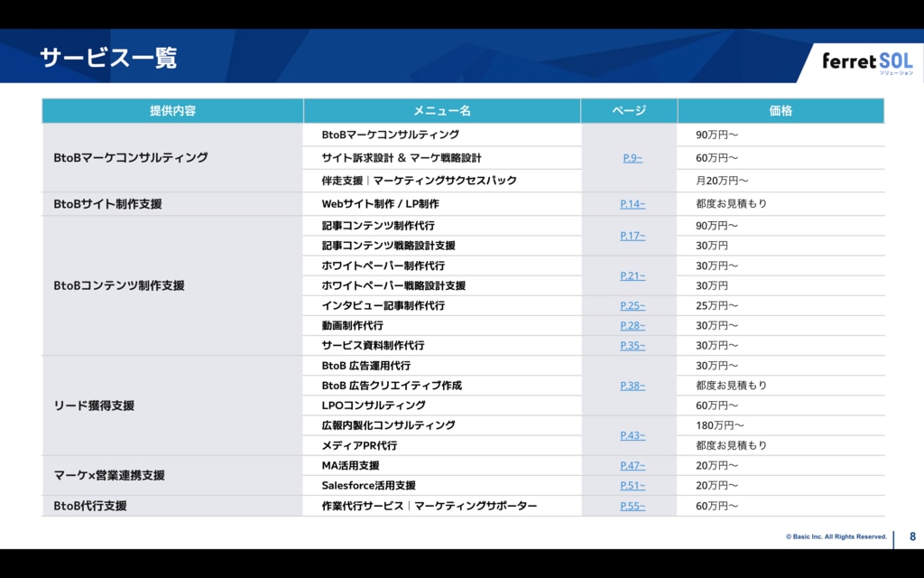Select the 価格 column header
Screen dimensions: 924x578
pyautogui.click(x=781, y=111)
